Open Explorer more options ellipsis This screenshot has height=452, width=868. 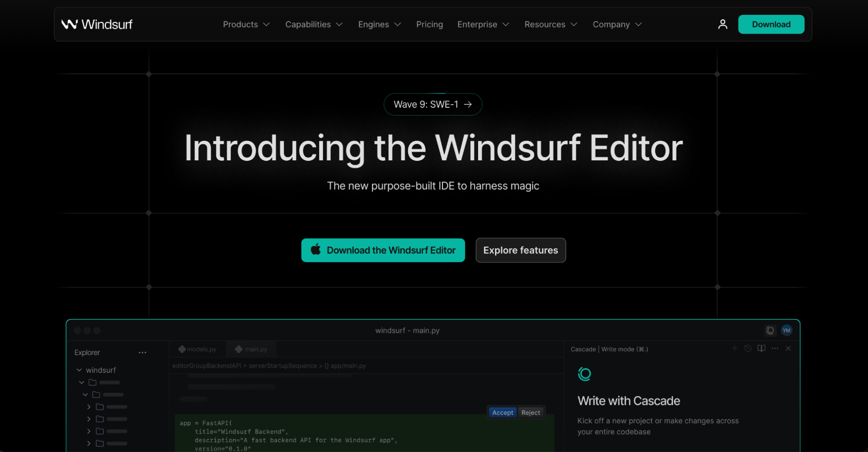(x=142, y=352)
